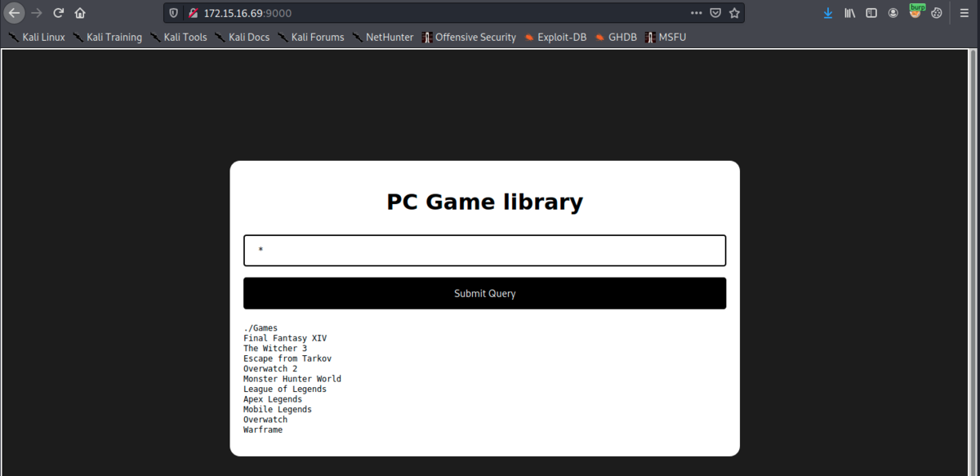Screen dimensions: 980x476
Task: Select Final Fantasy XIV in results
Action: click(x=285, y=338)
